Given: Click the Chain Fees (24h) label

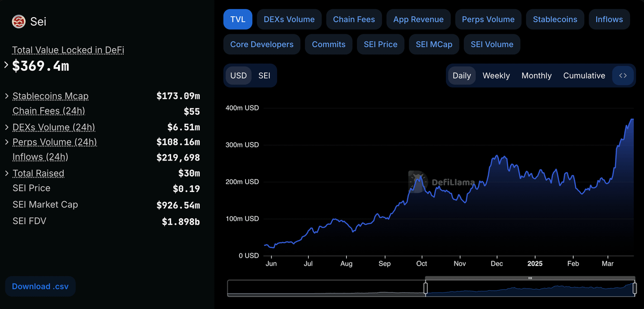Looking at the screenshot, I should coord(49,111).
